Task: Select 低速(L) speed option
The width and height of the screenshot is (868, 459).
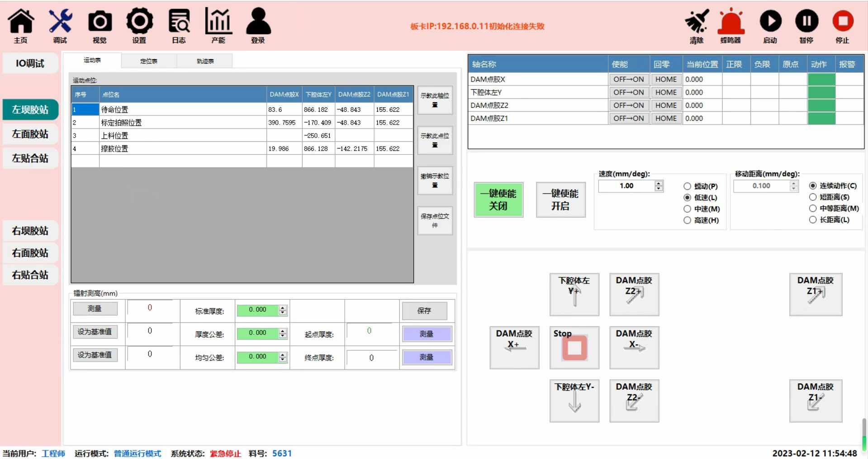Action: 701,197
